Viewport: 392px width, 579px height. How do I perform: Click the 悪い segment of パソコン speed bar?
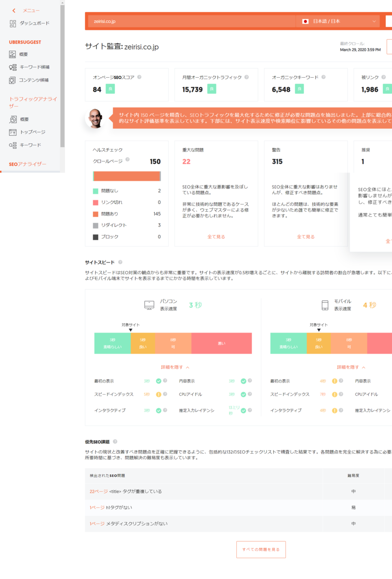click(x=221, y=344)
